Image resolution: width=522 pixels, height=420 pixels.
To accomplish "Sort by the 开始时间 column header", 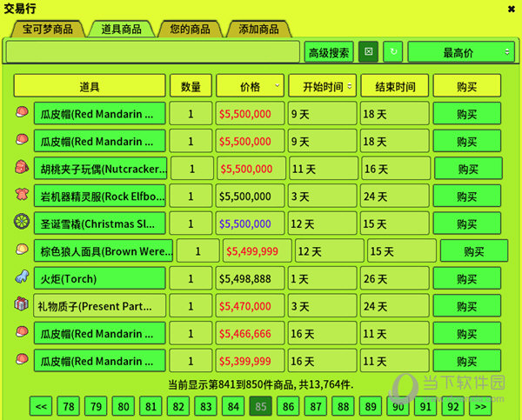I will coord(323,86).
